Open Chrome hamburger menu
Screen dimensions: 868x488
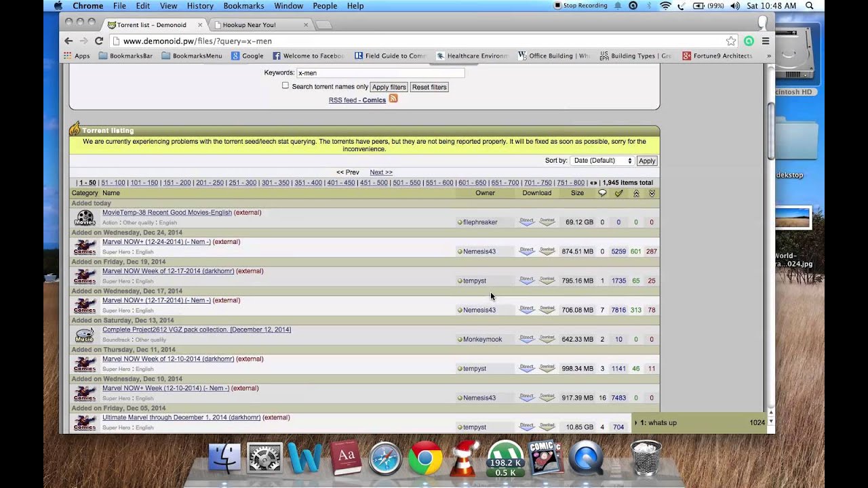(x=766, y=41)
